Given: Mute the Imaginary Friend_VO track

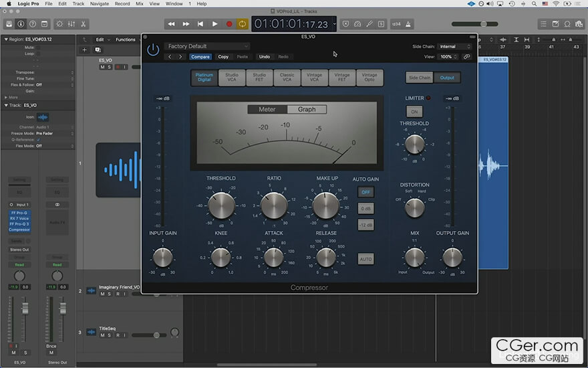Looking at the screenshot, I should tap(102, 294).
